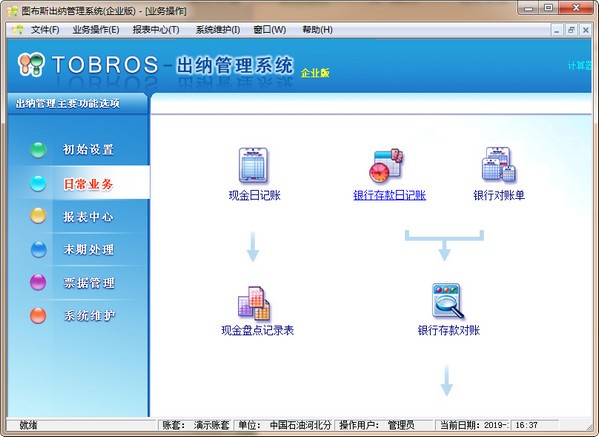Open the 银行对账单 icon
The height and width of the screenshot is (437, 599).
pyautogui.click(x=499, y=165)
